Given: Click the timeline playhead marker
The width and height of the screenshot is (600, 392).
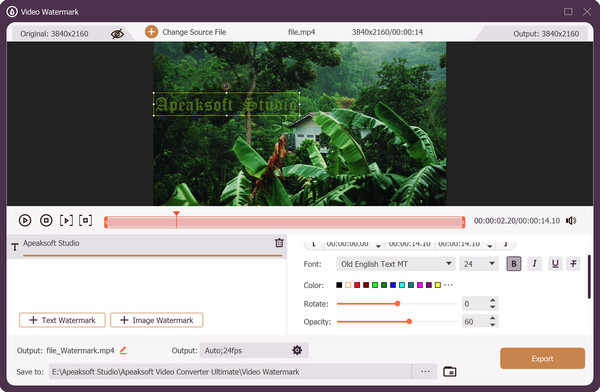Looking at the screenshot, I should click(x=176, y=214).
